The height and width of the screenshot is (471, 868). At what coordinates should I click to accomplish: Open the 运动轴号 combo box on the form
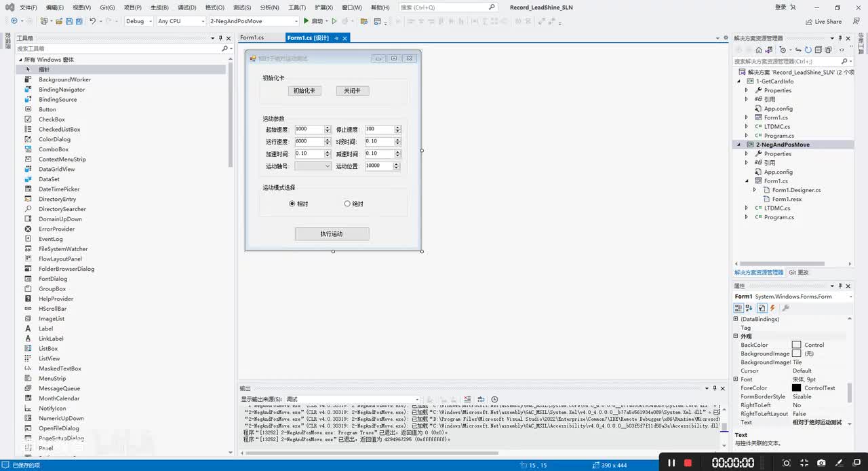point(313,166)
